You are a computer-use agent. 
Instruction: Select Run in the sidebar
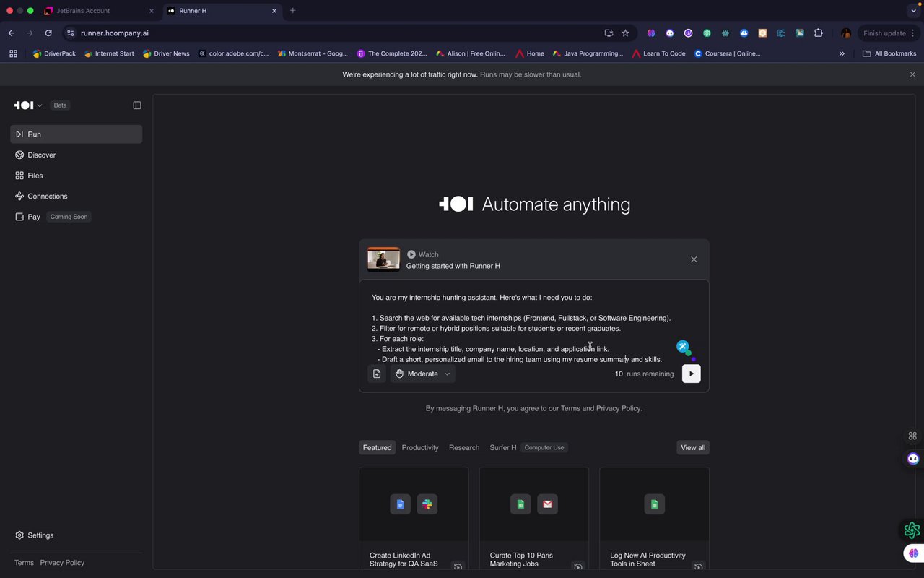click(x=76, y=134)
